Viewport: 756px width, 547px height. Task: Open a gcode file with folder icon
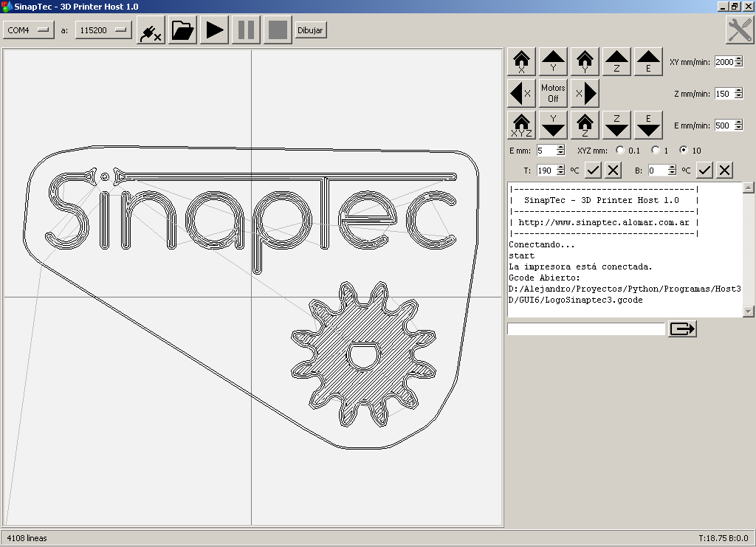coord(183,30)
